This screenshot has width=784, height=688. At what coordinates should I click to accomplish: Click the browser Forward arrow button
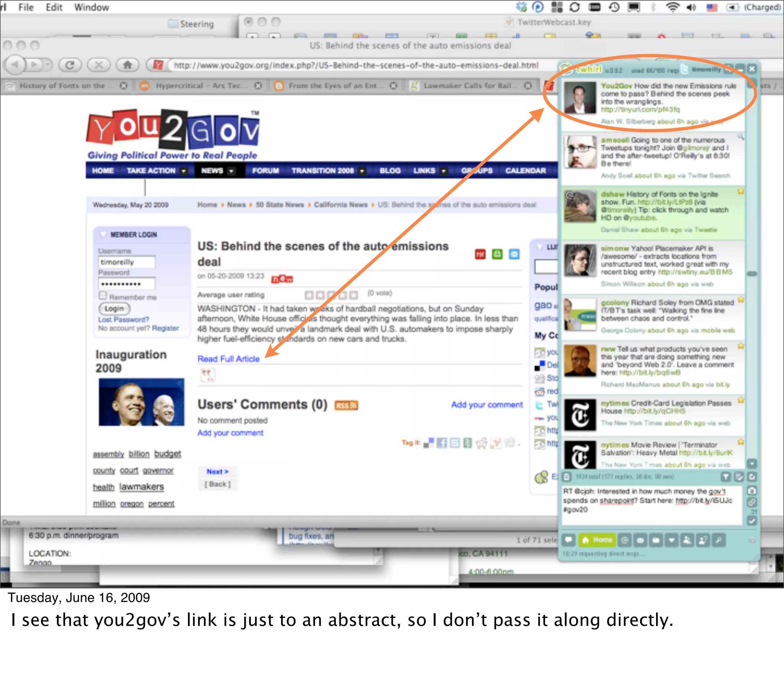tap(34, 65)
